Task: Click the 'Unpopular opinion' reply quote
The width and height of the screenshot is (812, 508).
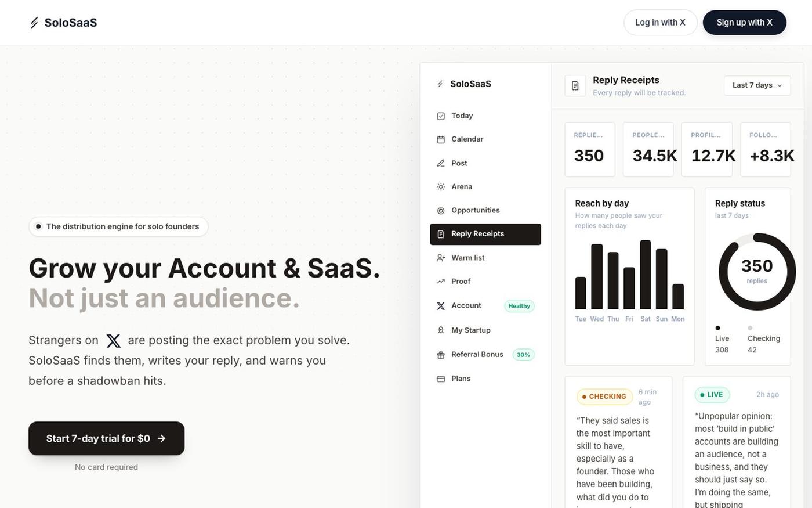Action: coord(737,459)
